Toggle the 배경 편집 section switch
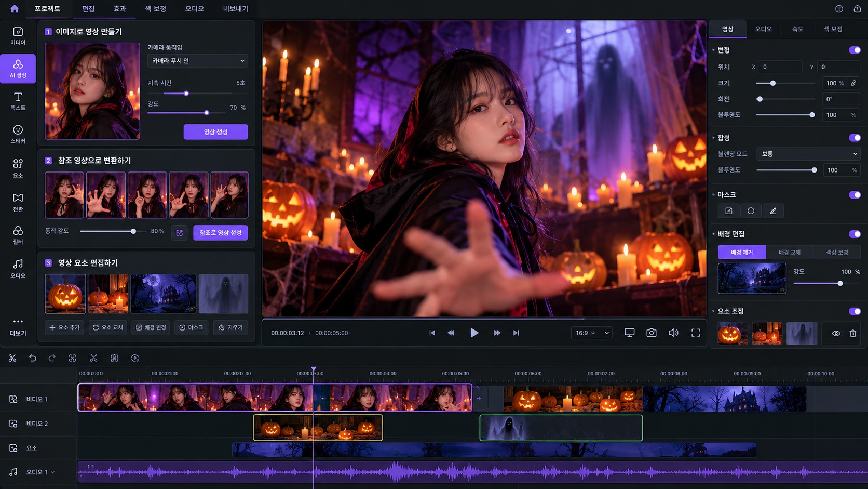The width and height of the screenshot is (868, 489). 855,234
